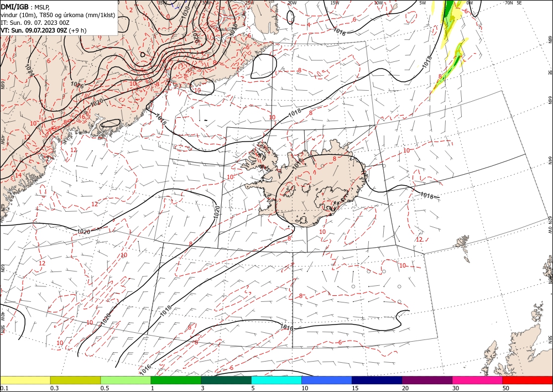
Task: Click the 64N latitude label
Action: click(550, 160)
